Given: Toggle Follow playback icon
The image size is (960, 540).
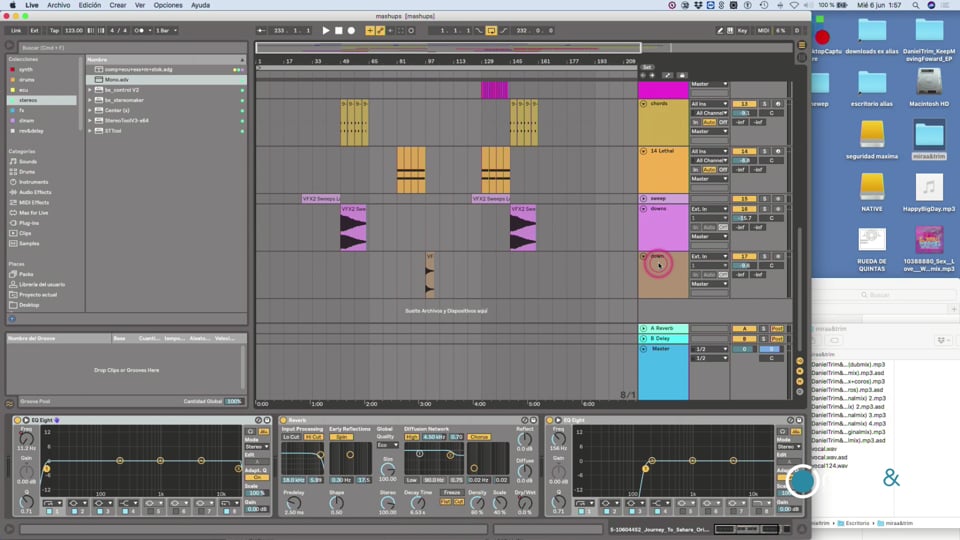Looking at the screenshot, I should coord(261,30).
